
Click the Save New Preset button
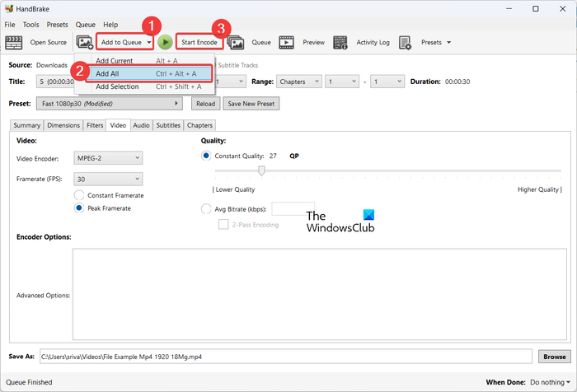coord(251,104)
